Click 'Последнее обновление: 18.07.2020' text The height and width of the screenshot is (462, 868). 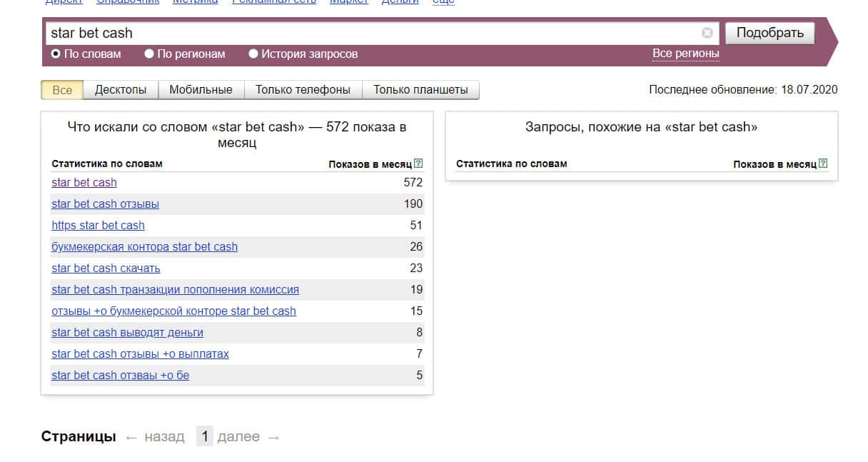743,90
